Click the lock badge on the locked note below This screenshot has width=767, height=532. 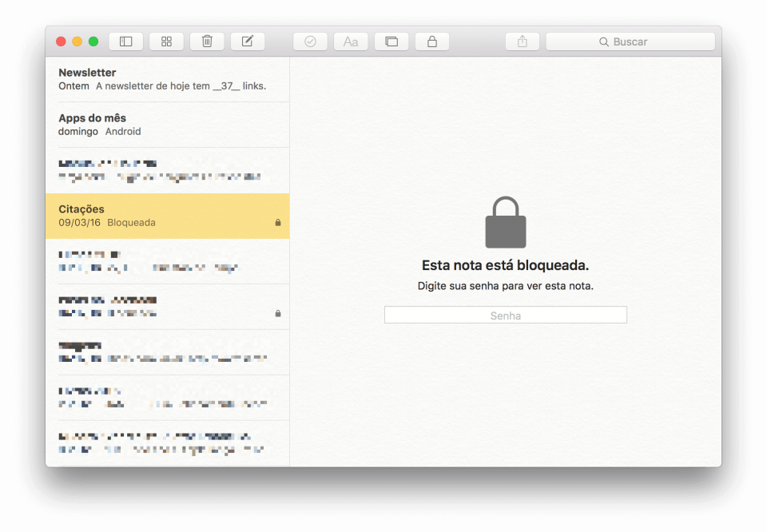277,314
